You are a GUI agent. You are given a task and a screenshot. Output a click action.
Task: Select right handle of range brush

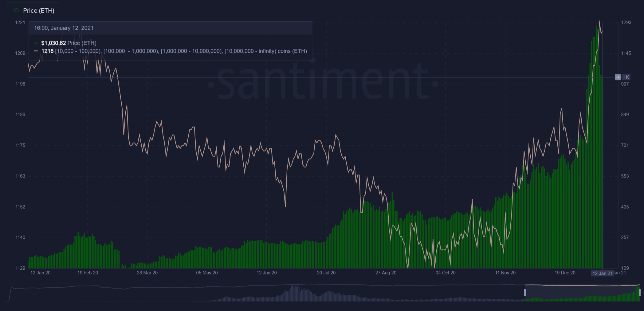640,293
